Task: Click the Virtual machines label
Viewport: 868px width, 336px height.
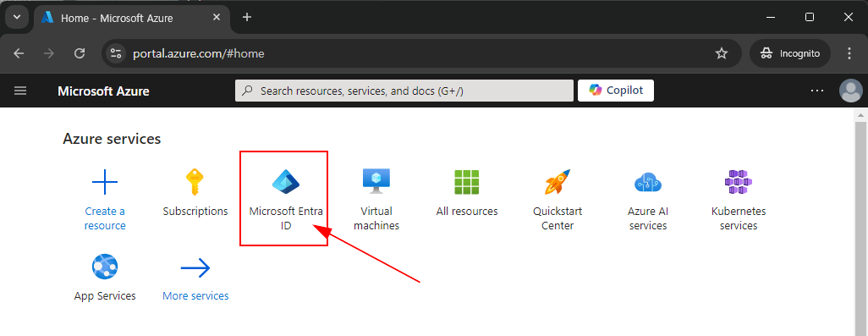Action: click(x=376, y=218)
